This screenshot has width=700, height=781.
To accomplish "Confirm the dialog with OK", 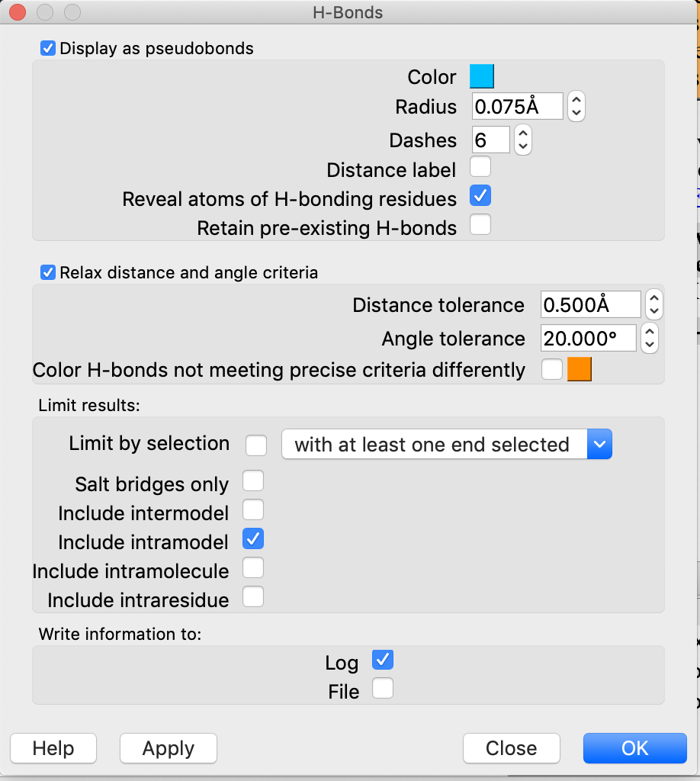I will [x=634, y=748].
